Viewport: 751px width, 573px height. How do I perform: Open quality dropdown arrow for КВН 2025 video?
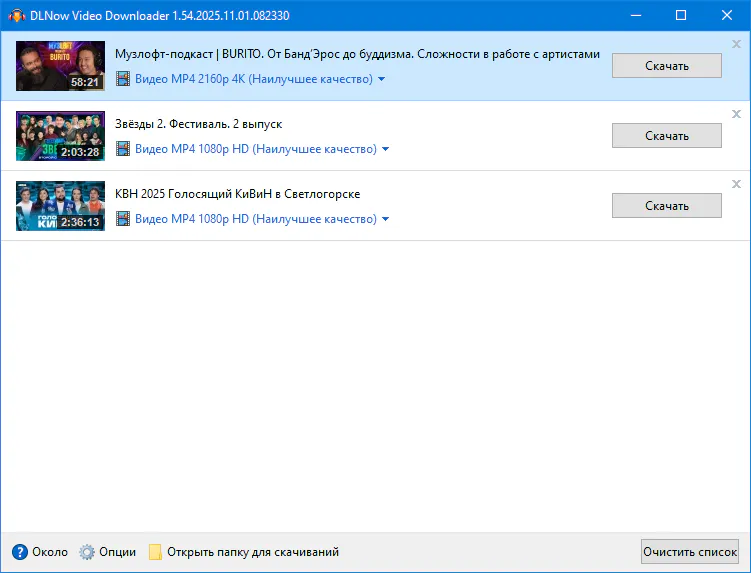tap(386, 220)
